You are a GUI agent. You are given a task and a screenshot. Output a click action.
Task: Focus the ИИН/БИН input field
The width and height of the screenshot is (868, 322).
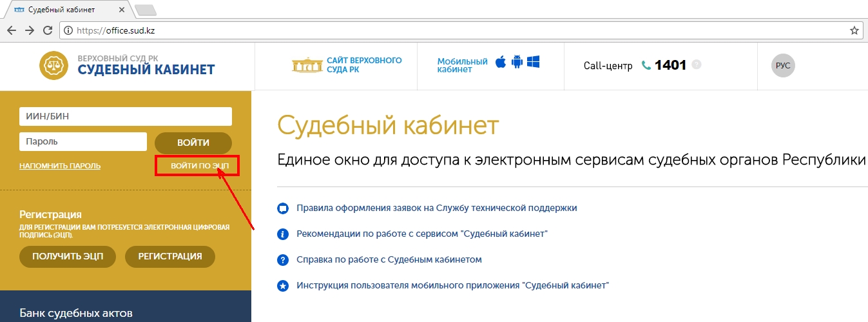[126, 116]
